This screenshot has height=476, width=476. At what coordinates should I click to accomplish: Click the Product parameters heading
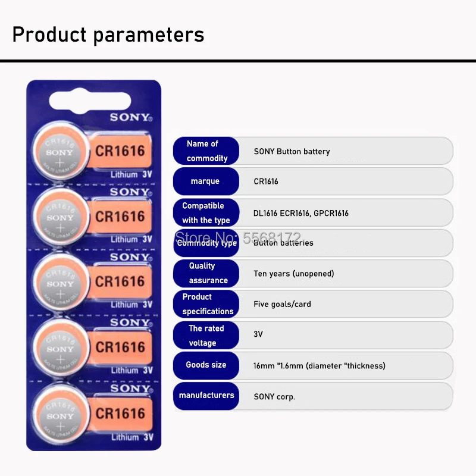click(x=108, y=35)
